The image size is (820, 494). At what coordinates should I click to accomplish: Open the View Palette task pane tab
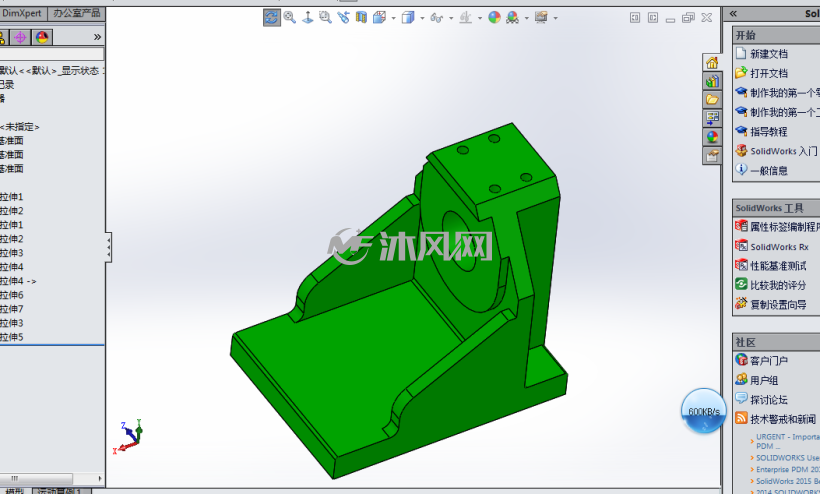[x=712, y=118]
